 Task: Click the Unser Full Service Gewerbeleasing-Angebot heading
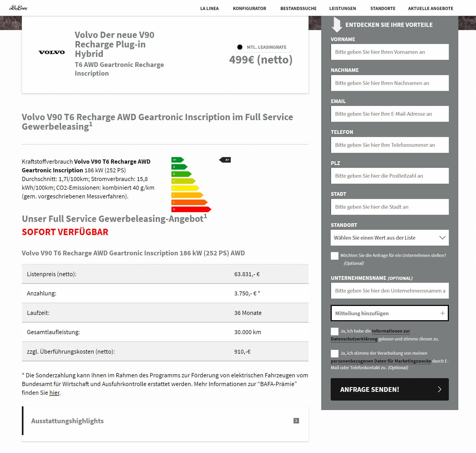(114, 218)
